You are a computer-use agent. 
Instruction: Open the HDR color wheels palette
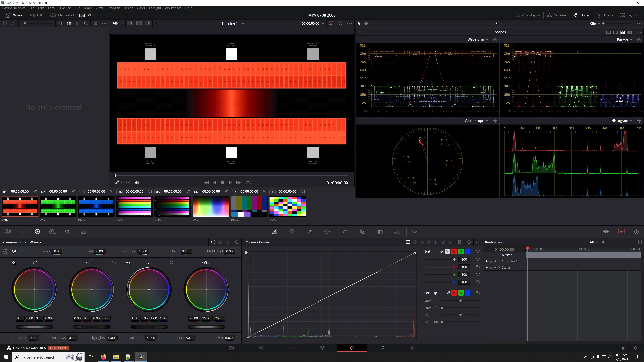tap(52, 232)
